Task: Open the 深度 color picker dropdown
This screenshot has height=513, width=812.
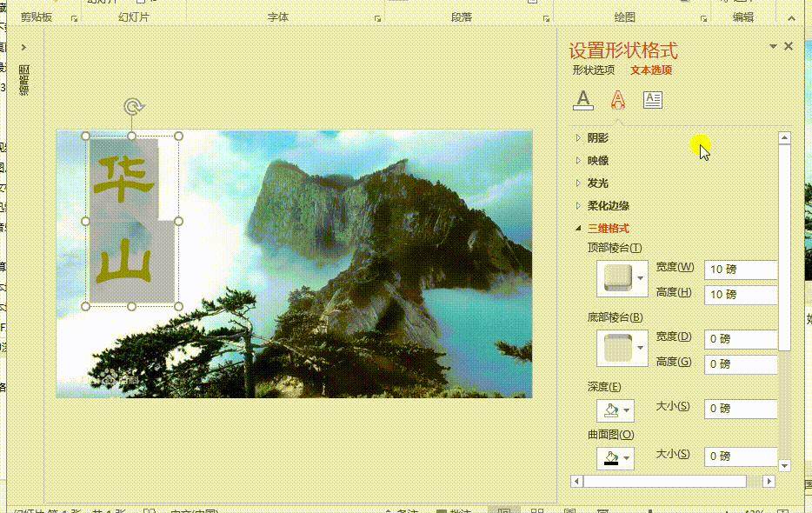Action: (616, 410)
